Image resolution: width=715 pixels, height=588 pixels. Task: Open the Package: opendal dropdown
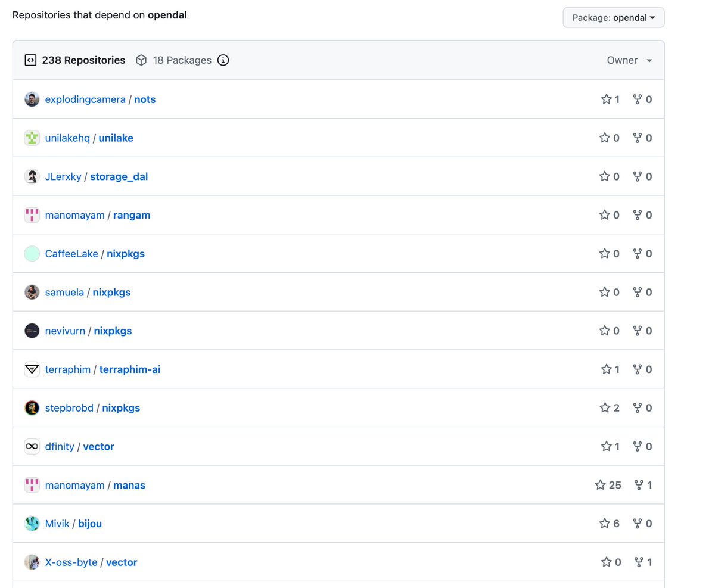click(x=613, y=17)
